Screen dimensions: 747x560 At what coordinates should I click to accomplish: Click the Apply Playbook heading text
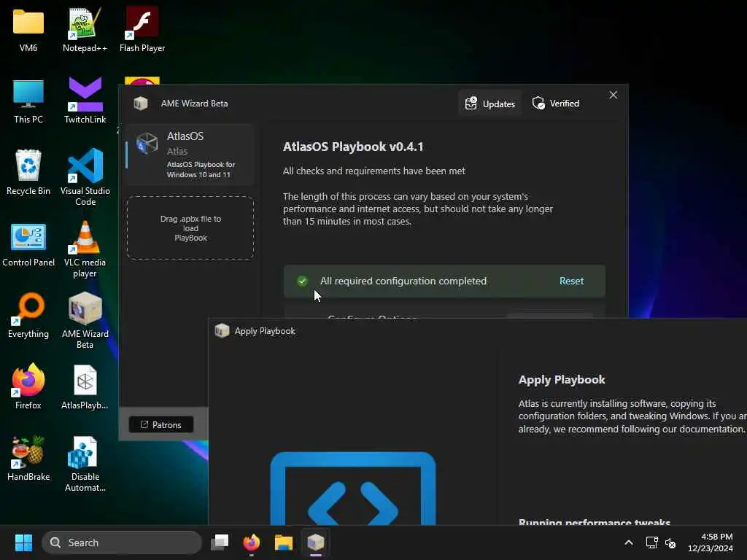(x=562, y=379)
